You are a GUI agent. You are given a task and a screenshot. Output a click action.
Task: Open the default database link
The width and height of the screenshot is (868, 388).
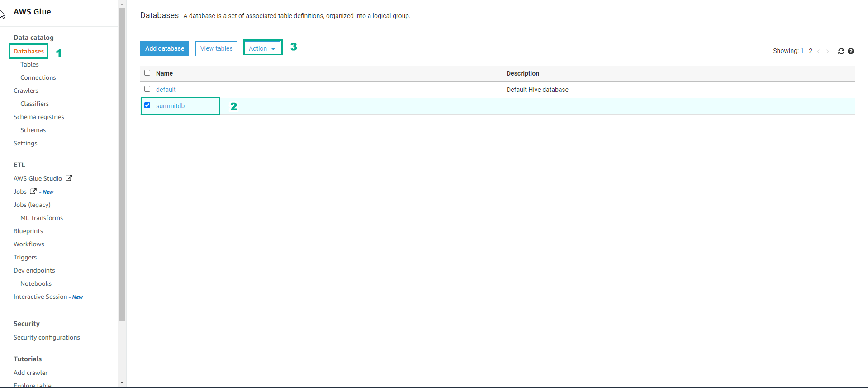pos(166,90)
